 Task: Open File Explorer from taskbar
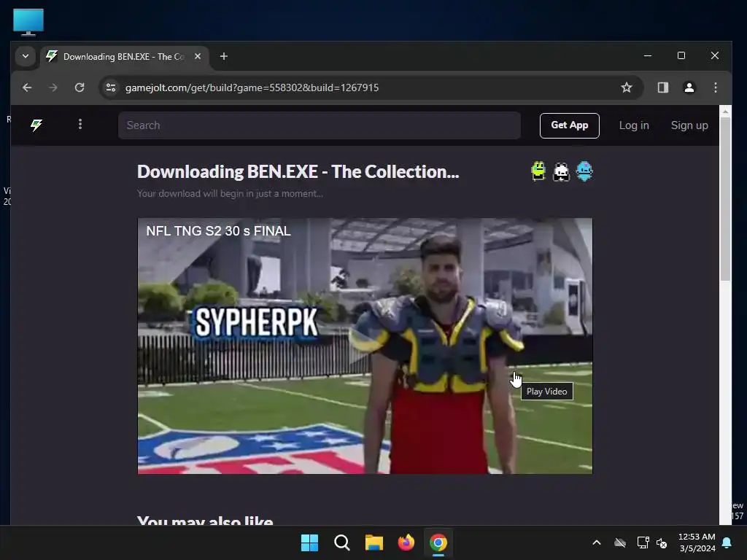tap(374, 542)
